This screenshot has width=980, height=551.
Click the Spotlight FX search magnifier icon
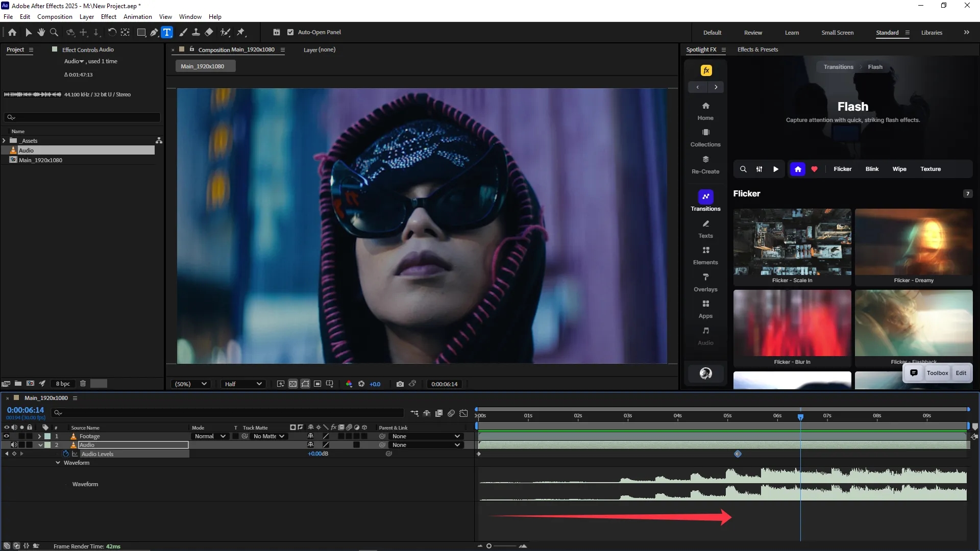click(743, 169)
